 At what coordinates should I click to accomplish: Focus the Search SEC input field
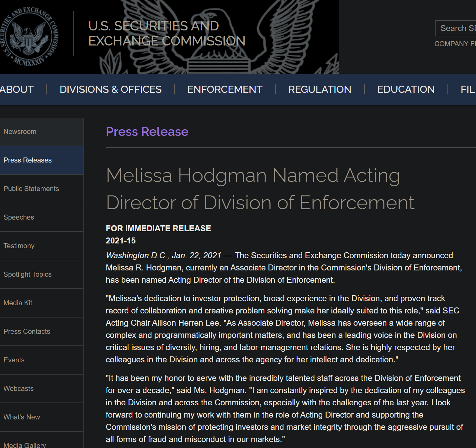(x=455, y=28)
